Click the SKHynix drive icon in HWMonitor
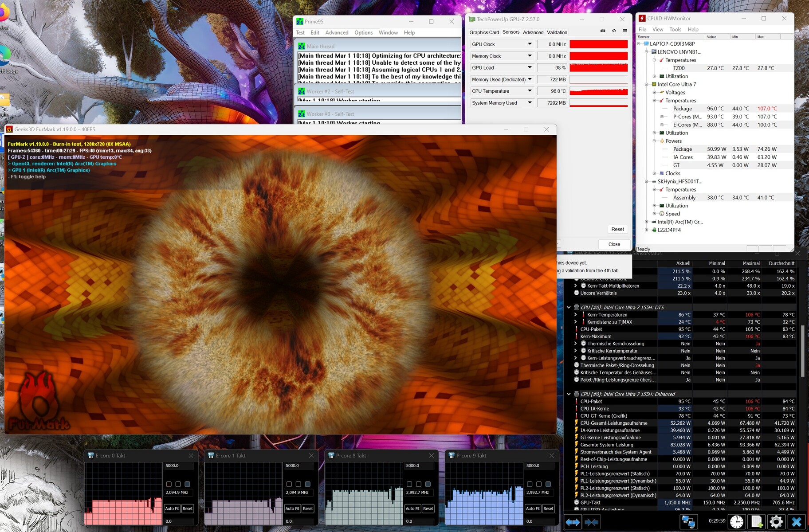This screenshot has height=532, width=809. pos(654,181)
